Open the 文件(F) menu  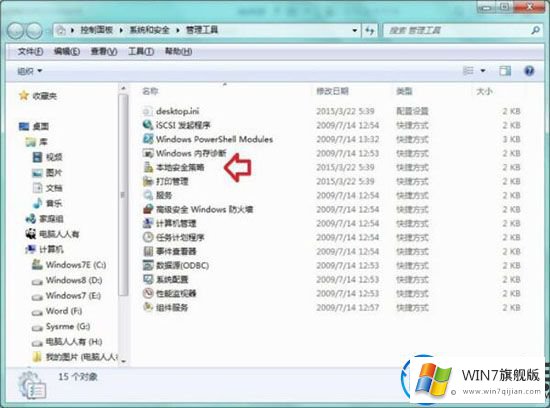click(30, 52)
